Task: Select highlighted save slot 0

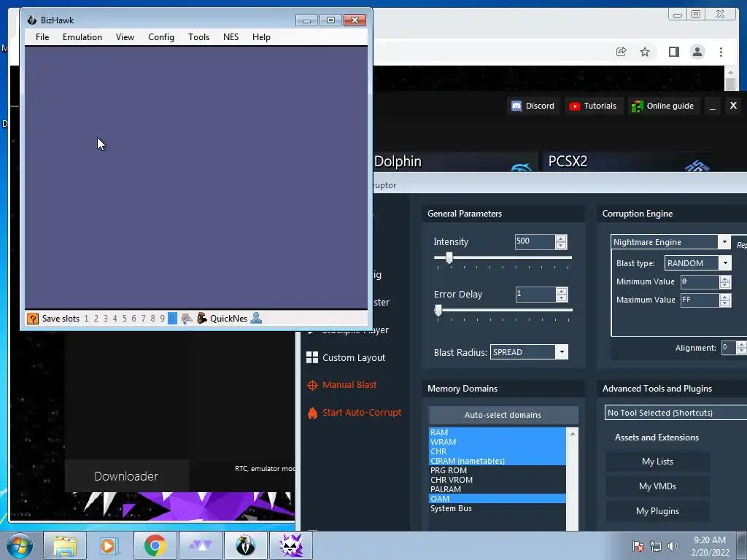Action: [x=172, y=319]
